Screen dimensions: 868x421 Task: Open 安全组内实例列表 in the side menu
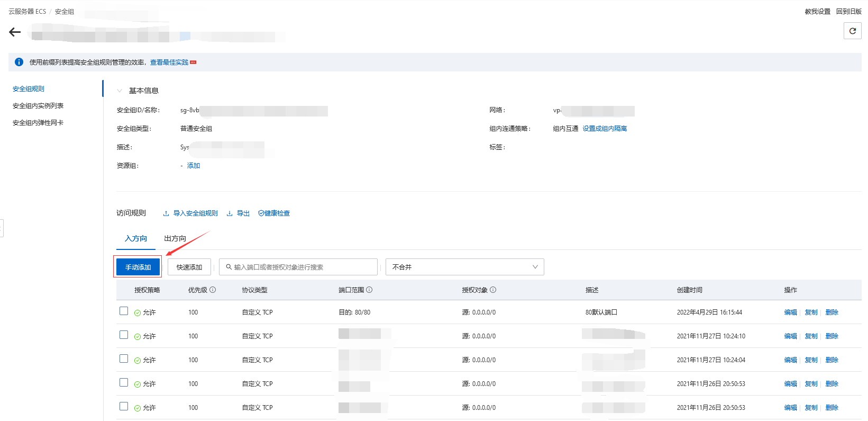click(38, 106)
